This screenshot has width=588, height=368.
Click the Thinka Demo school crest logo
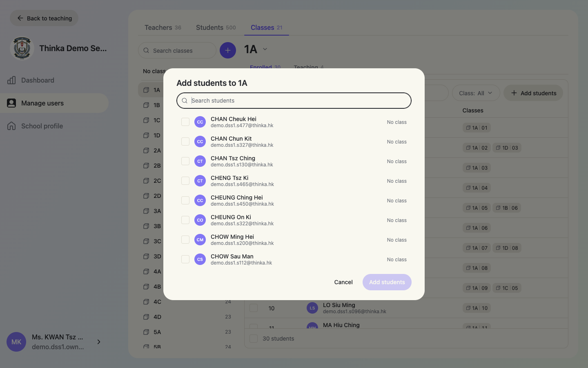click(22, 48)
